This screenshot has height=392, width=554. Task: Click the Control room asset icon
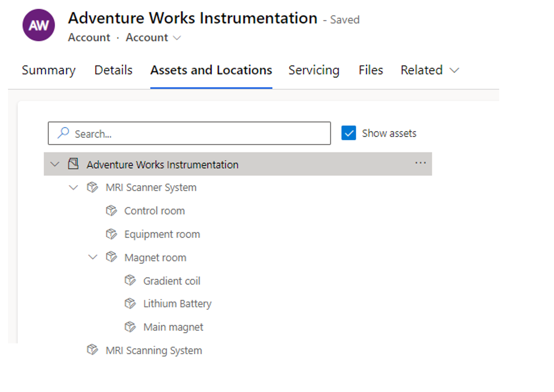click(111, 211)
